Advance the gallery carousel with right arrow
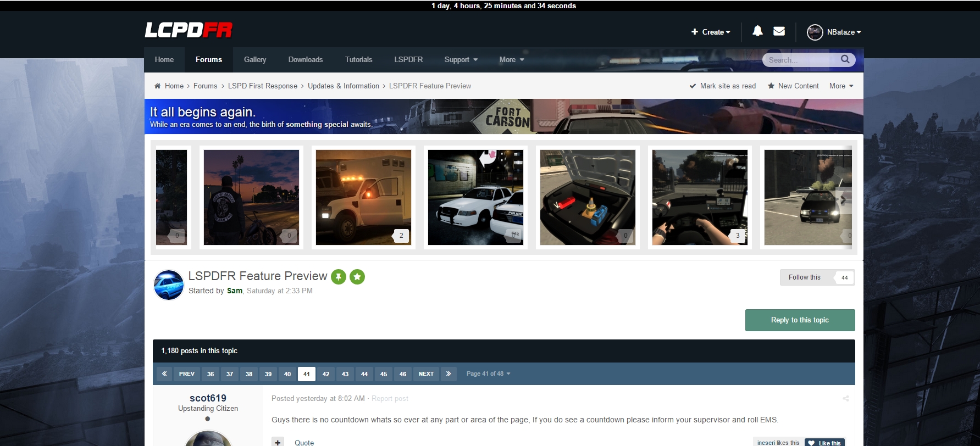 click(844, 200)
